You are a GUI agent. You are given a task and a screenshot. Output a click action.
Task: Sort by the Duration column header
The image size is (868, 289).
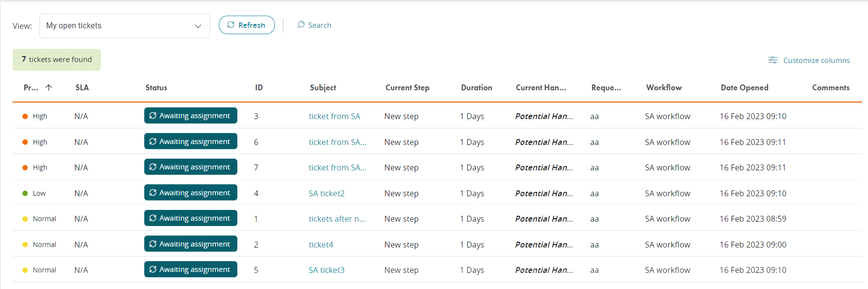coord(477,87)
